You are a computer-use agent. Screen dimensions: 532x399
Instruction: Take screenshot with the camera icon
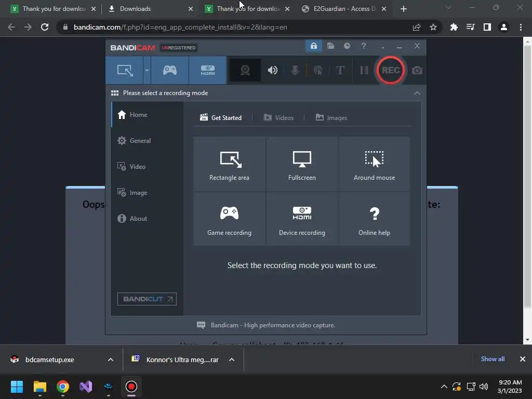(x=417, y=70)
